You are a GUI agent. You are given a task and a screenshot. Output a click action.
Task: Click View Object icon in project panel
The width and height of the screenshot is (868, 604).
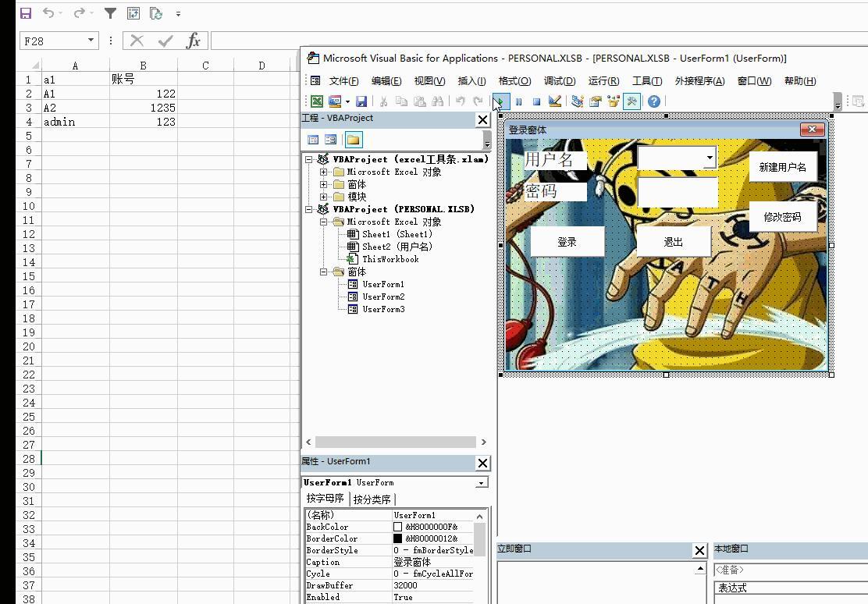click(x=331, y=140)
